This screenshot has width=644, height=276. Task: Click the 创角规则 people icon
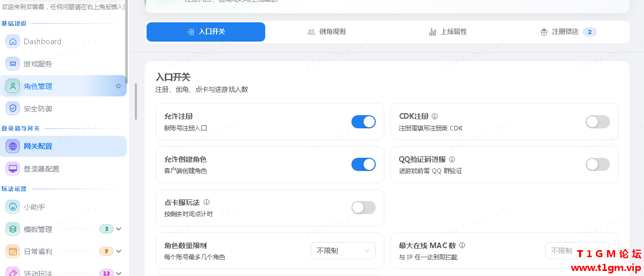[x=311, y=32]
